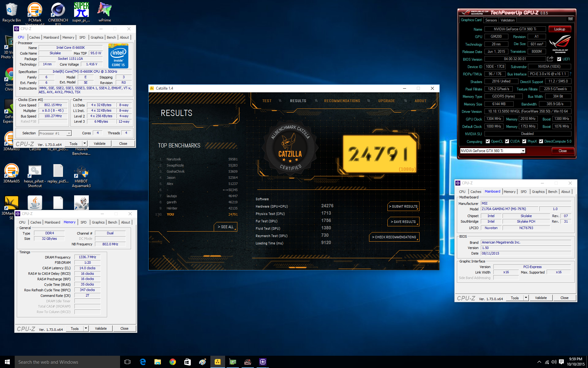The image size is (588, 368).
Task: Open the Windows Start menu
Action: [7, 362]
